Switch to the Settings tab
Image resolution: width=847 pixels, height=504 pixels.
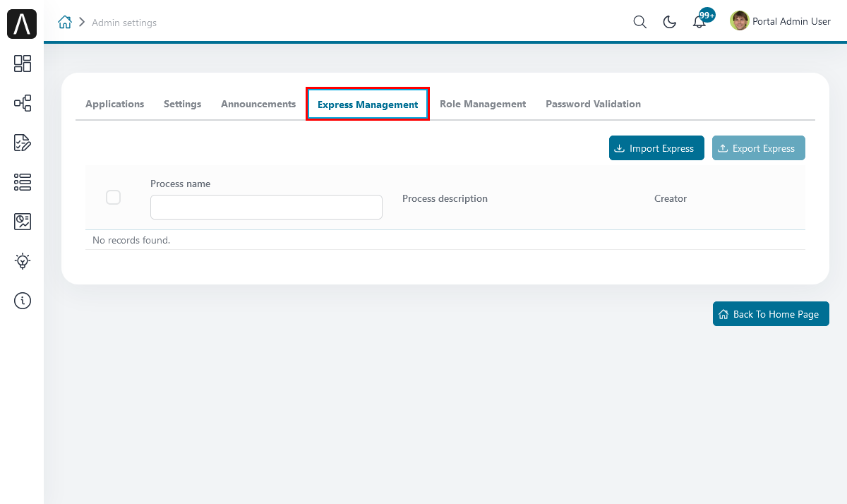tap(182, 104)
